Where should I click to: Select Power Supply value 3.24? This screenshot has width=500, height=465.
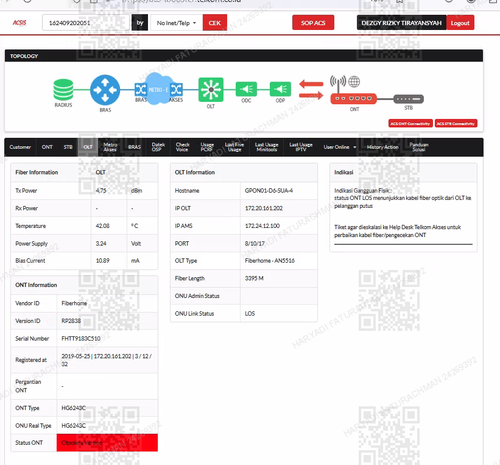click(x=101, y=244)
